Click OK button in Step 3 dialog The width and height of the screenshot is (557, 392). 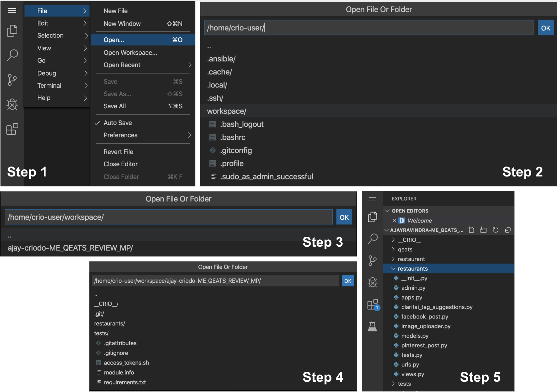[344, 217]
